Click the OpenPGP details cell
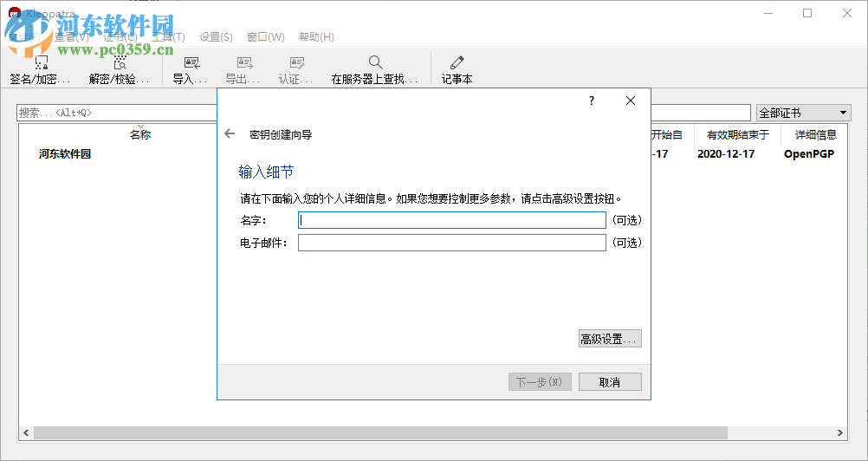Image resolution: width=868 pixels, height=461 pixels. point(809,154)
